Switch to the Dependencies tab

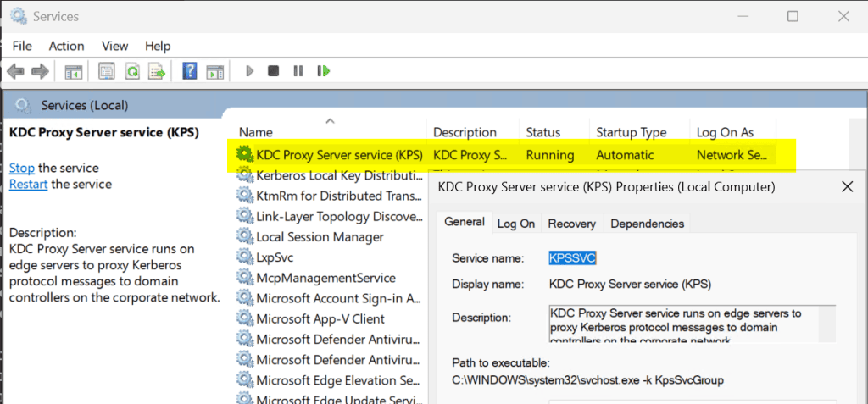[x=648, y=224]
